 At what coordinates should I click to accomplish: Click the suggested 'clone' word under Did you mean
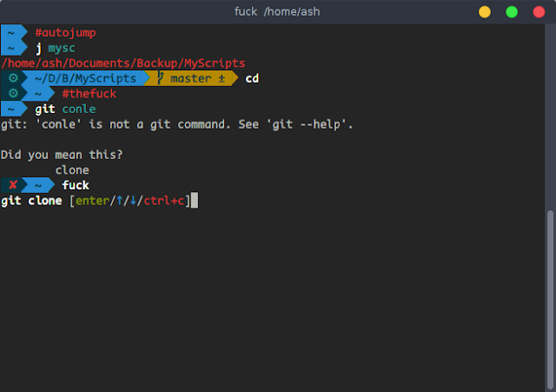[72, 170]
